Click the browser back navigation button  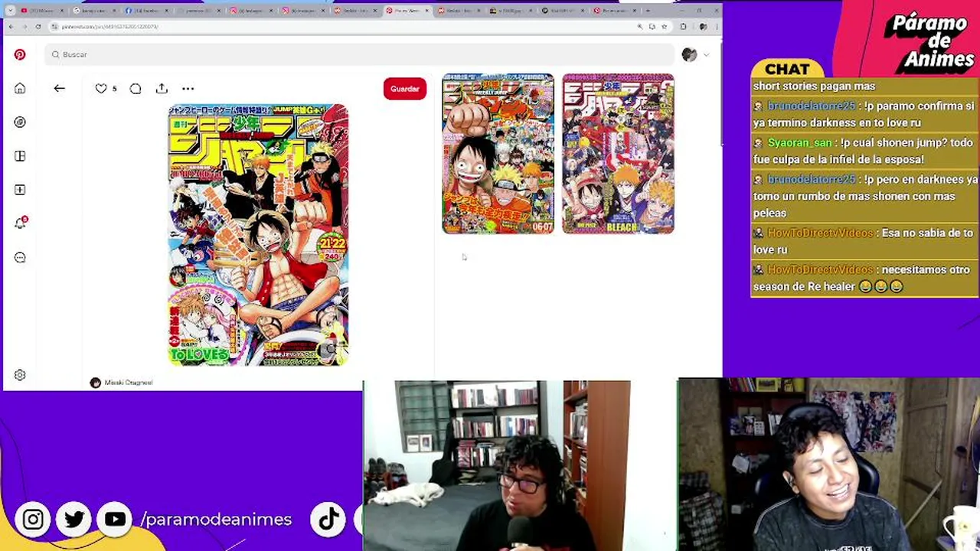11,27
